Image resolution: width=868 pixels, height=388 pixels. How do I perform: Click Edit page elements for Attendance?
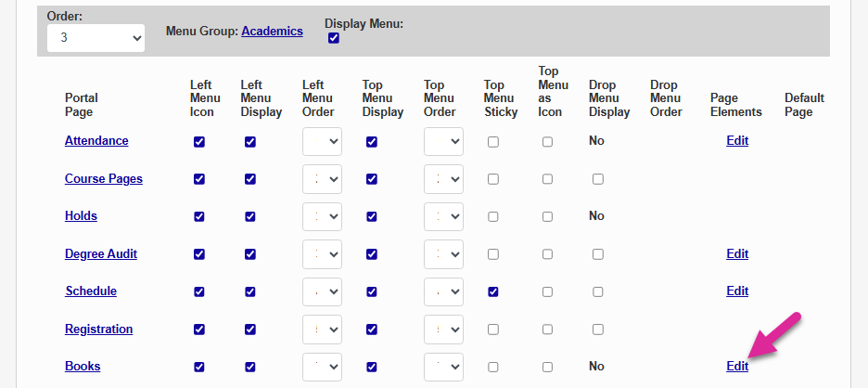[x=737, y=141]
